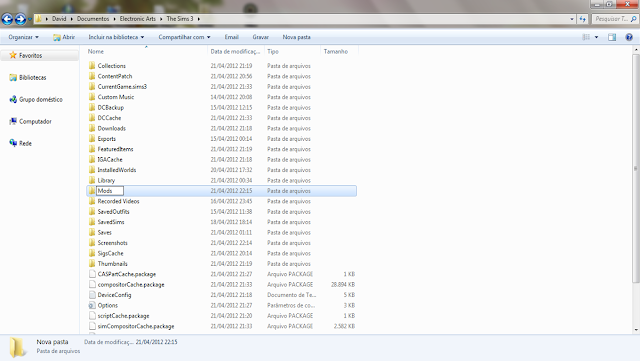Navigate to Documentos in breadcrumb

pyautogui.click(x=93, y=19)
